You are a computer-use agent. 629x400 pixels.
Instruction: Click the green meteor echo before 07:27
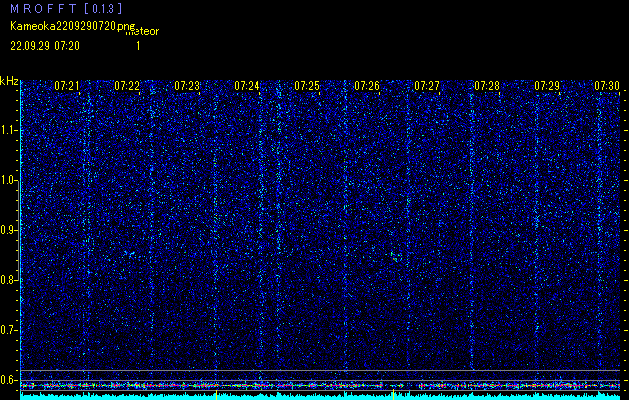(x=394, y=257)
